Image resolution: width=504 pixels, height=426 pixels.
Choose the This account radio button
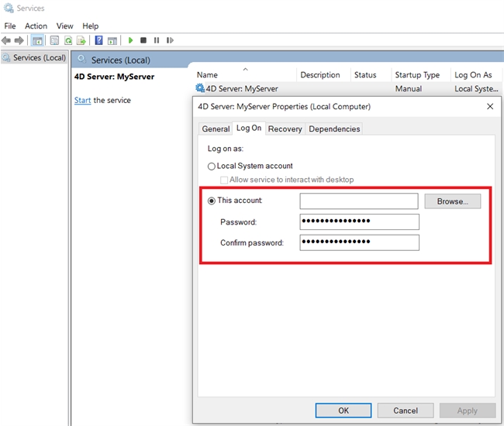(212, 201)
